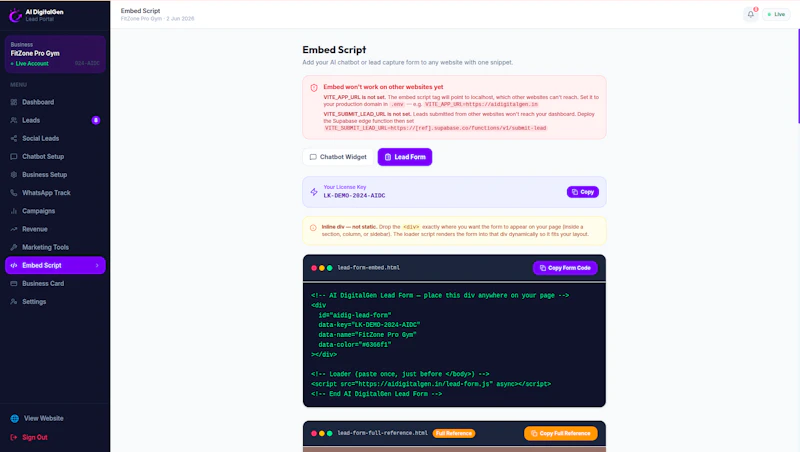Screen dimensions: 800x452
Task: Click the license key lightning icon
Action: 314,192
